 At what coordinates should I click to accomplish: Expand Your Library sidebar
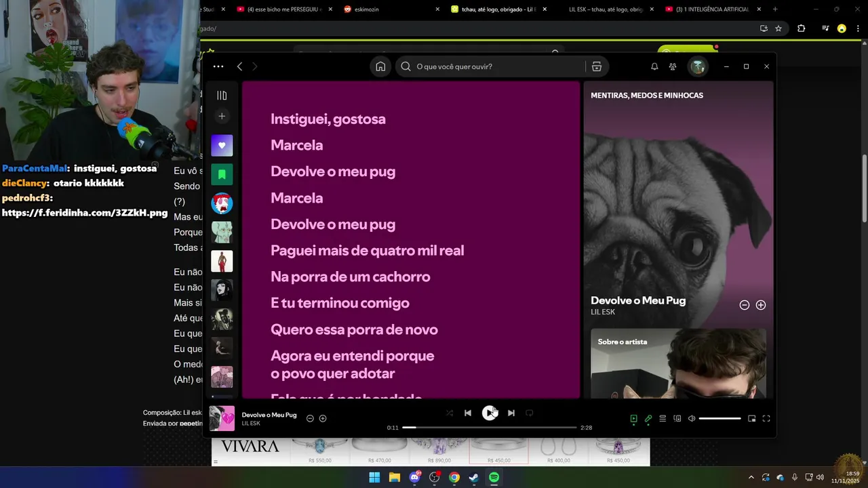(222, 96)
